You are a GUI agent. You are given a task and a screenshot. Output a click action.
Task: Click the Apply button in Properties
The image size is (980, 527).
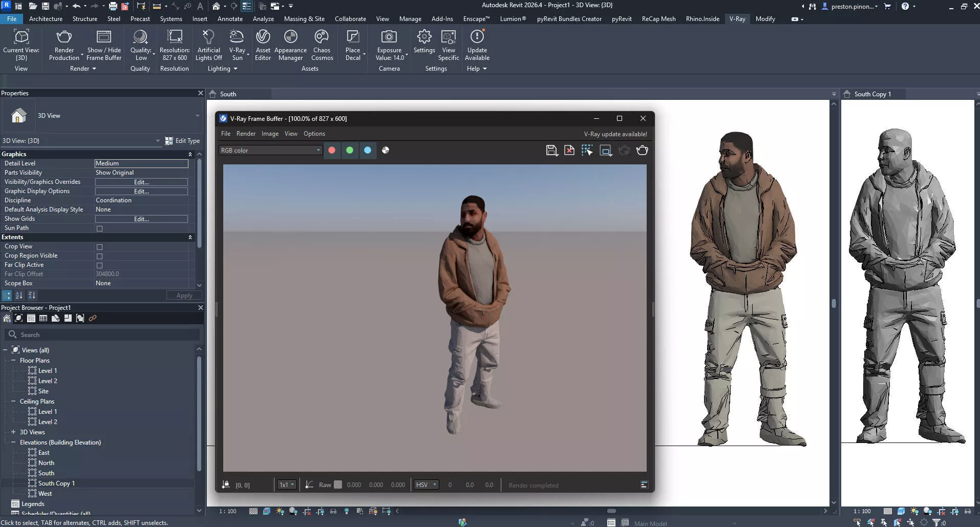pos(184,296)
